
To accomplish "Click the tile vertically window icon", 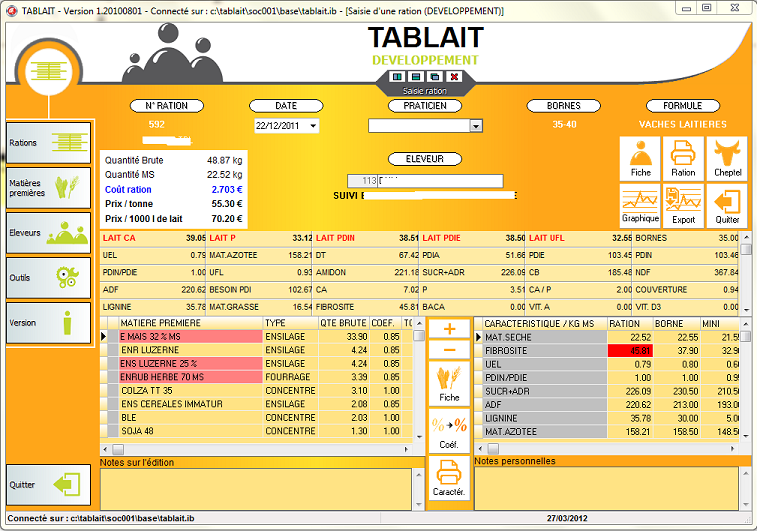I will point(397,77).
